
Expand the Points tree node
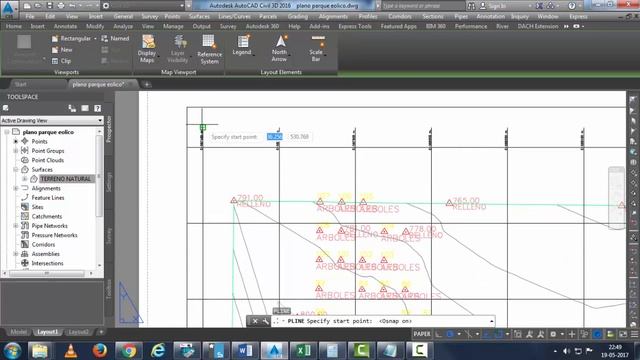pos(16,141)
